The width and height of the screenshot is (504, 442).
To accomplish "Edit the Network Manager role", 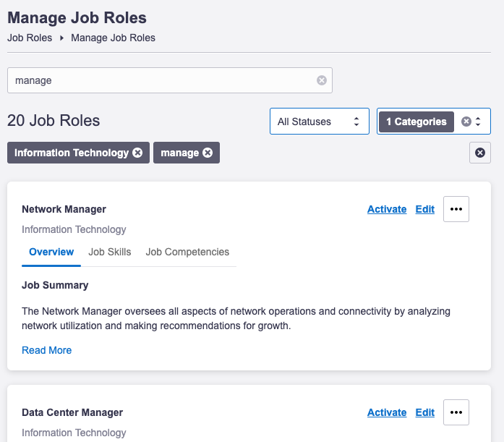I will [424, 209].
